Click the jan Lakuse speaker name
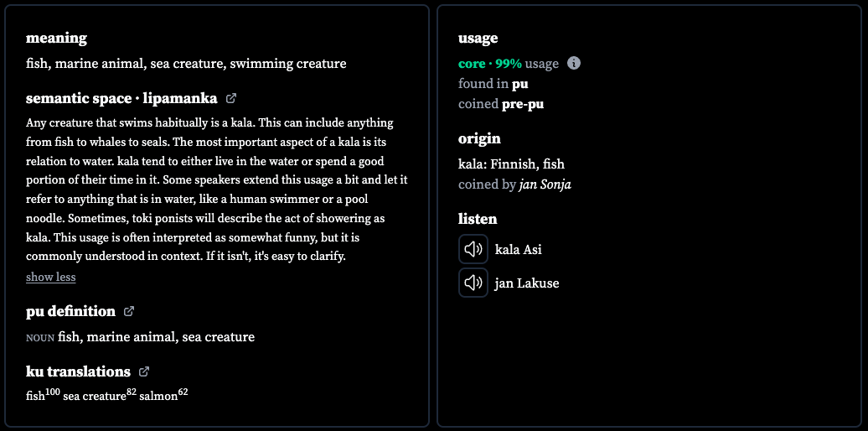The width and height of the screenshot is (868, 431). (x=527, y=283)
